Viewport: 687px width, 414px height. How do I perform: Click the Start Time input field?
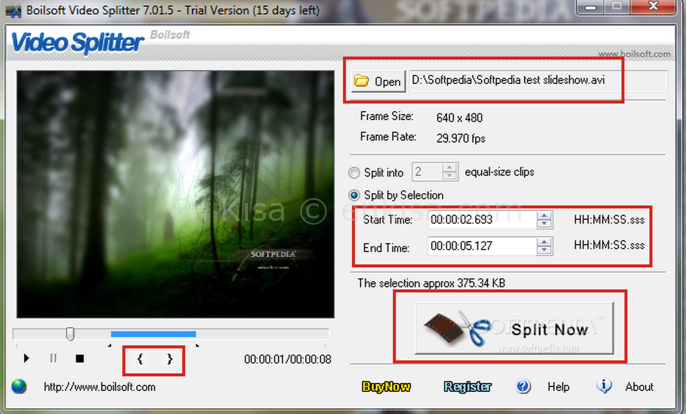tap(482, 219)
